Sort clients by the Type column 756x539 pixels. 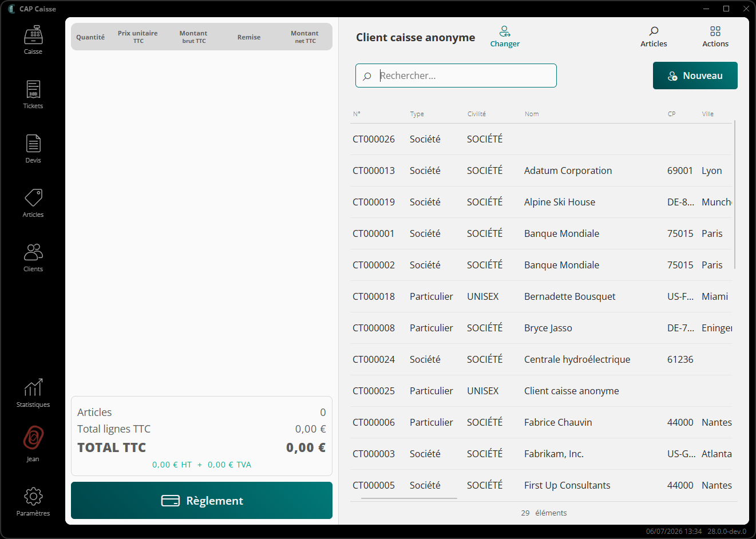tap(417, 114)
